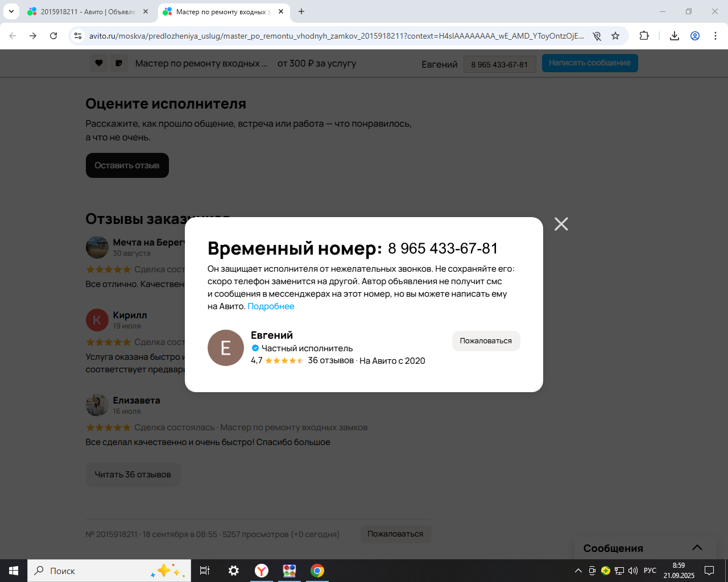Click Пожаловаться button below listing details
Screen dimensions: 728x582
coord(395,534)
